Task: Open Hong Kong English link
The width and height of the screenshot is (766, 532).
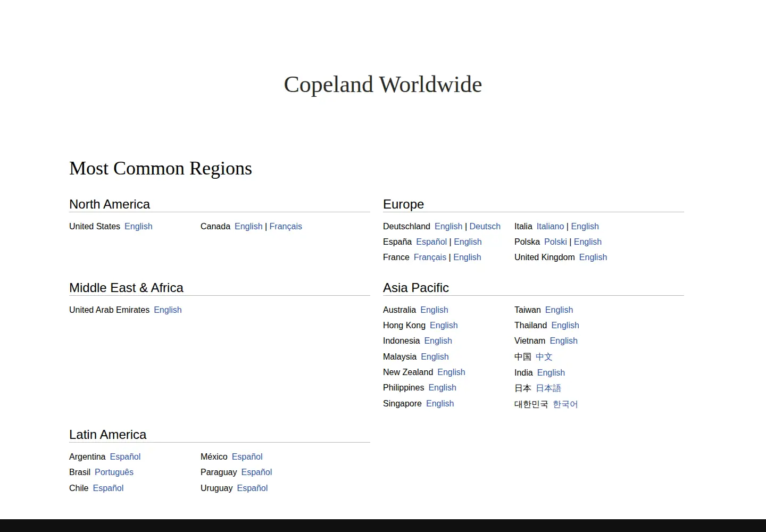Action: 444,325
